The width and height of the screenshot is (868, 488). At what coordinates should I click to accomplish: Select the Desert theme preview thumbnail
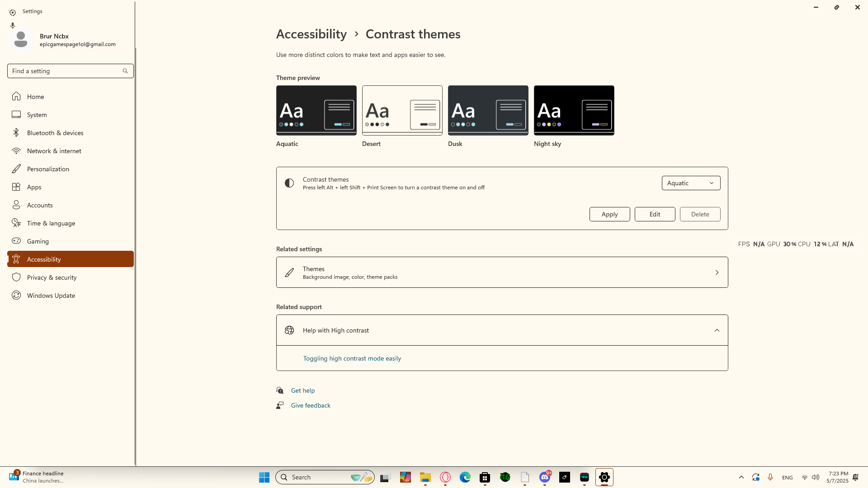click(x=402, y=110)
